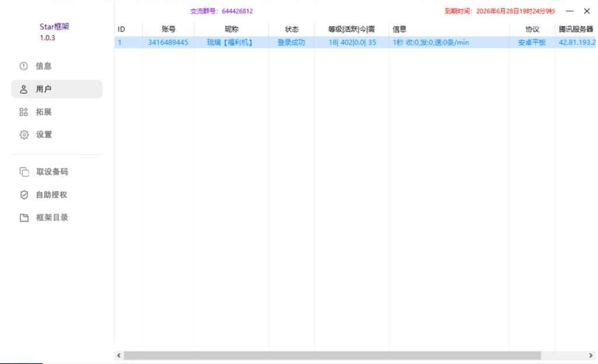The height and width of the screenshot is (364, 598).
Task: Click the 框架目录 folder icon
Action: 24,218
